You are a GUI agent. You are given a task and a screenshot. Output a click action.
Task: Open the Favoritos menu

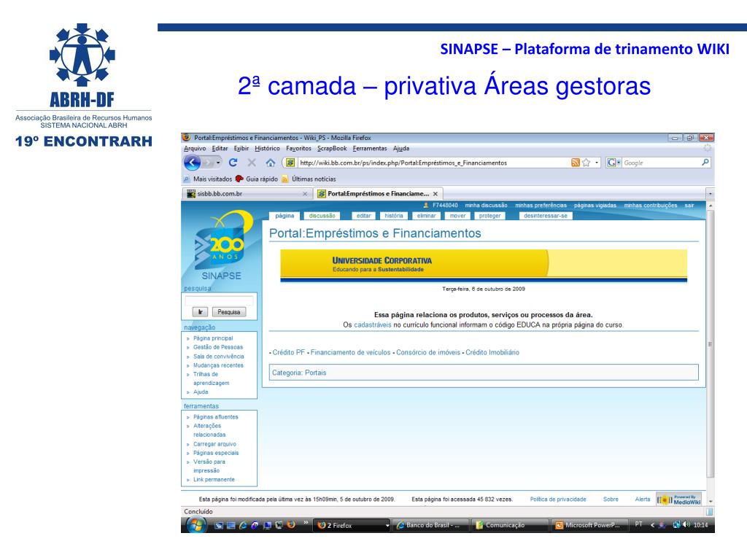coord(298,149)
